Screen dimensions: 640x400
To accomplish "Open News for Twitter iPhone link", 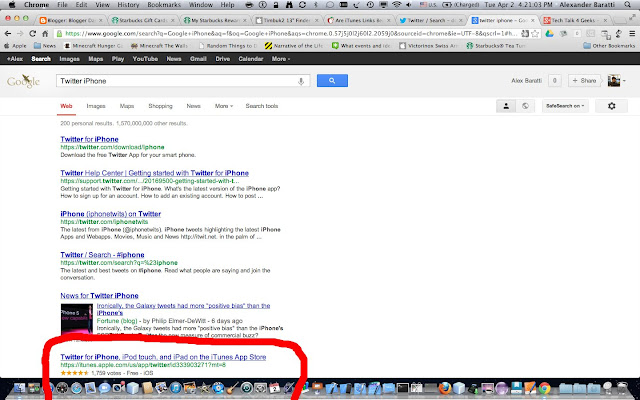I will pos(100,296).
